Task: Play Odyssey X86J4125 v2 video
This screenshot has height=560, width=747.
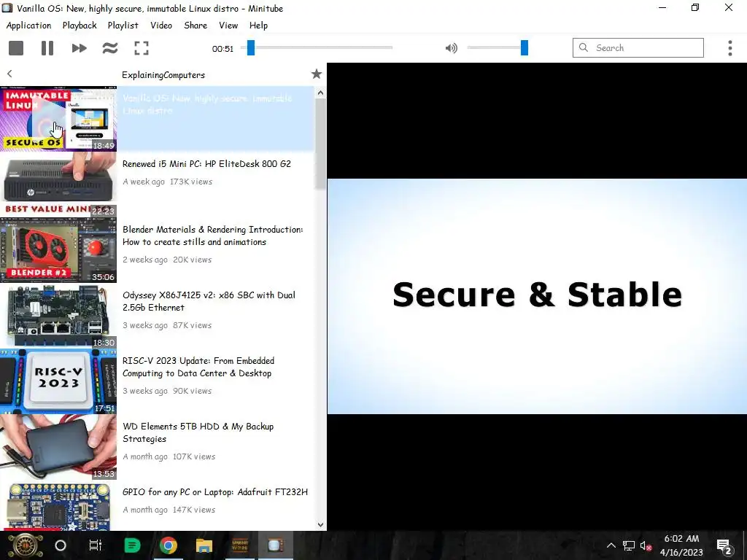Action: 209,301
